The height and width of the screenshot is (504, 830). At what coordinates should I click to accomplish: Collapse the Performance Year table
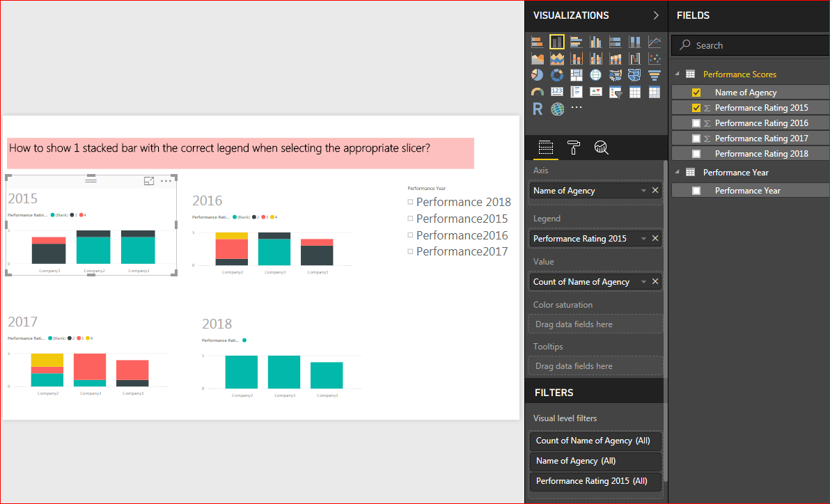[677, 171]
